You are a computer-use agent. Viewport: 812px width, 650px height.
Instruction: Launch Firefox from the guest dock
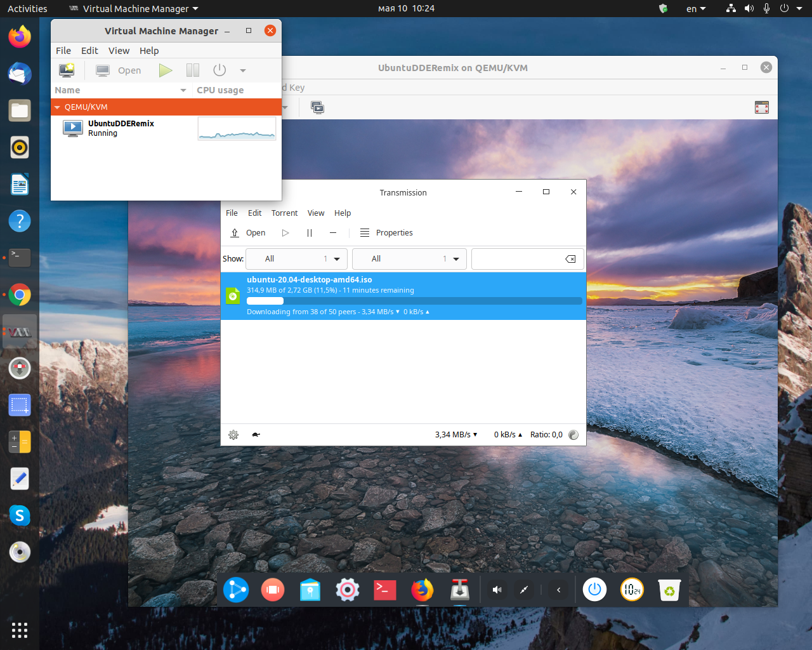[x=422, y=590]
